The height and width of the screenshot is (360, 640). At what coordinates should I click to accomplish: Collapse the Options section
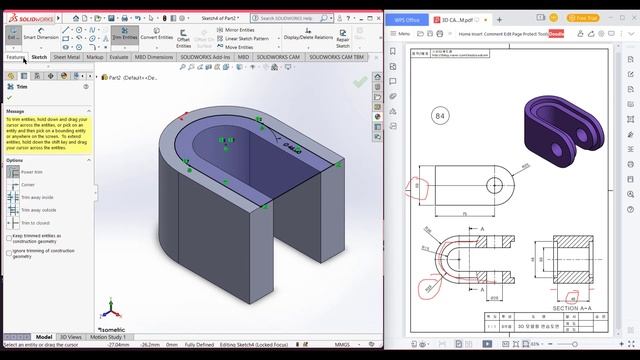[x=89, y=160]
